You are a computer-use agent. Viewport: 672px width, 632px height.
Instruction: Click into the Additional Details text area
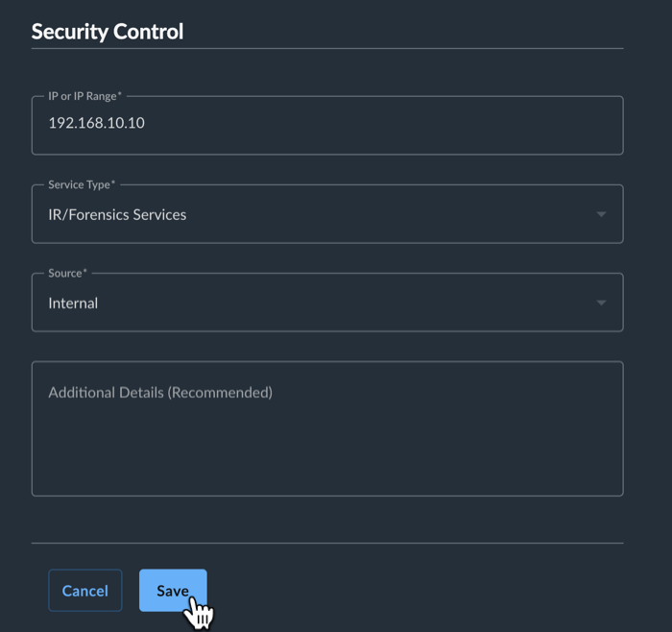[x=327, y=428]
